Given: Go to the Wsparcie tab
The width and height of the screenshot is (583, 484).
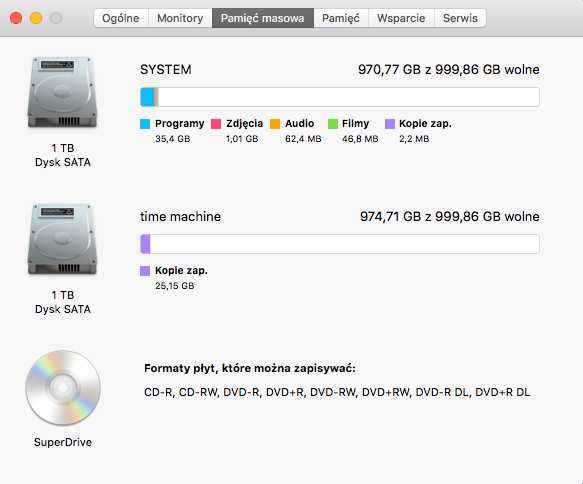Looking at the screenshot, I should [401, 18].
